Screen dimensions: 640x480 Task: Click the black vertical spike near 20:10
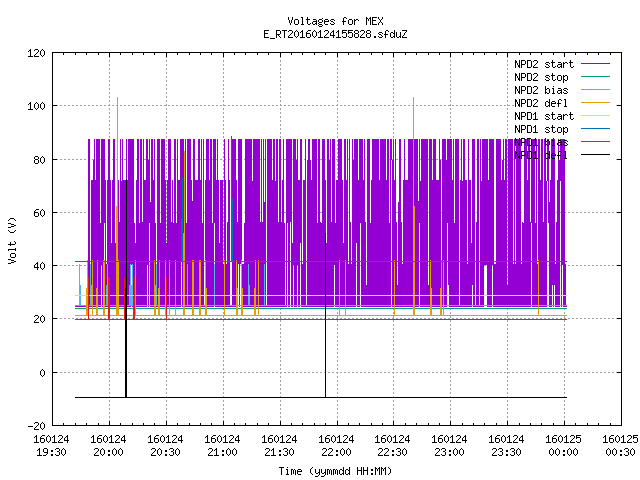(126, 288)
